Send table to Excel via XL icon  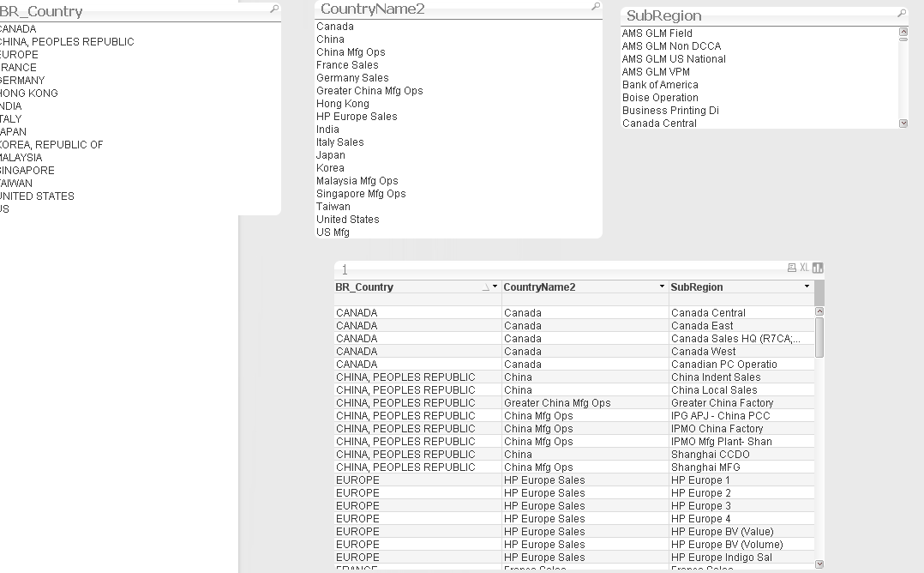coord(804,268)
